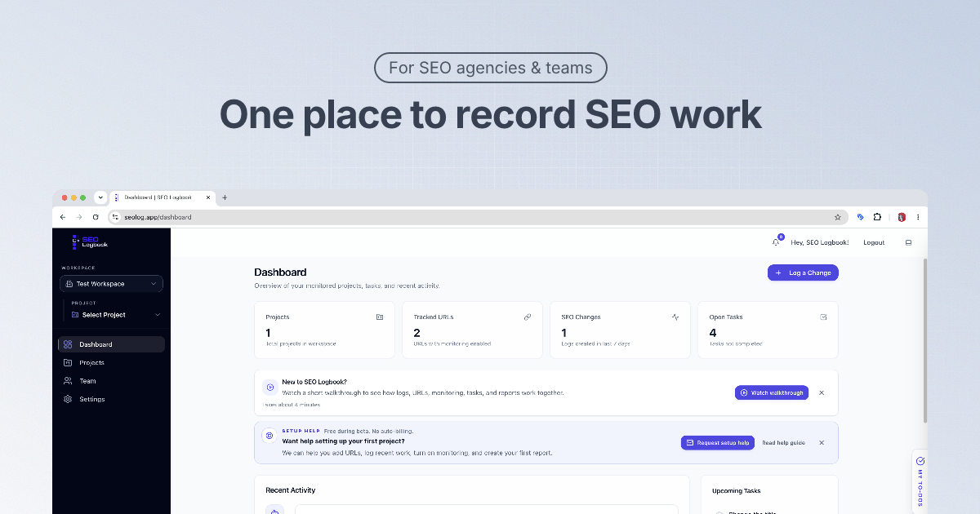Click the blue tag extension icon

860,217
